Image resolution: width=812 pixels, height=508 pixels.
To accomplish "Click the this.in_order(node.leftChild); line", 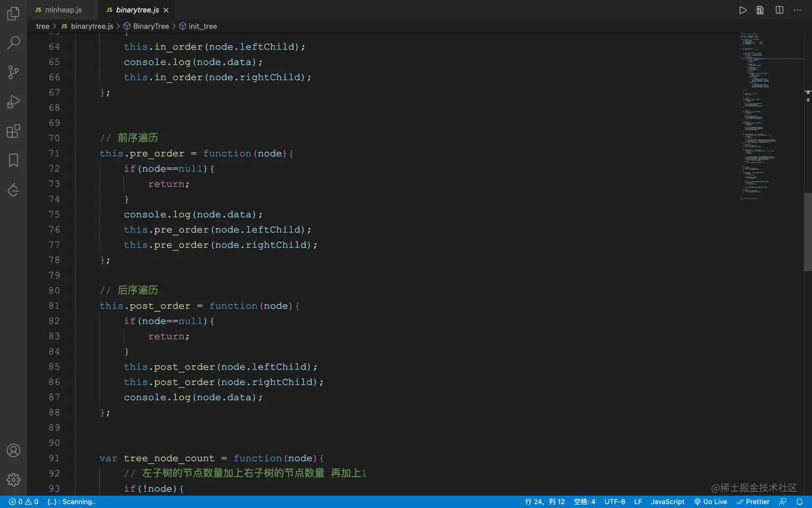I will click(215, 47).
